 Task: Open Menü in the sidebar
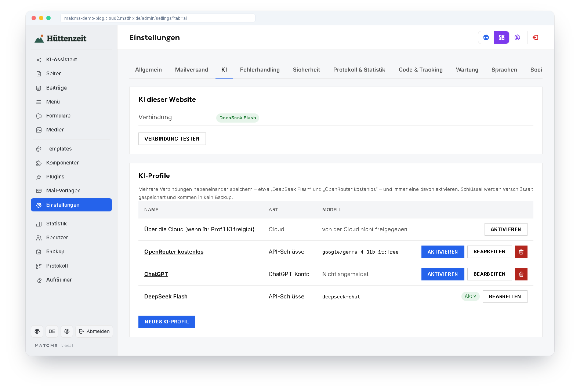(71, 102)
